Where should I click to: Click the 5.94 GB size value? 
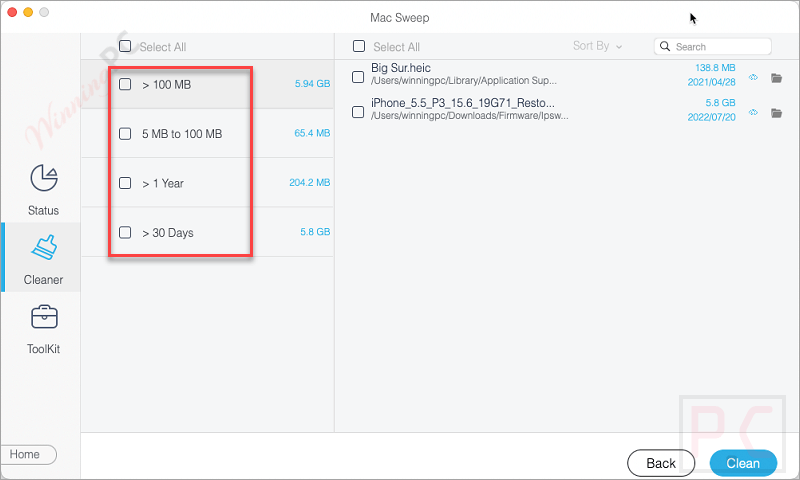(312, 84)
